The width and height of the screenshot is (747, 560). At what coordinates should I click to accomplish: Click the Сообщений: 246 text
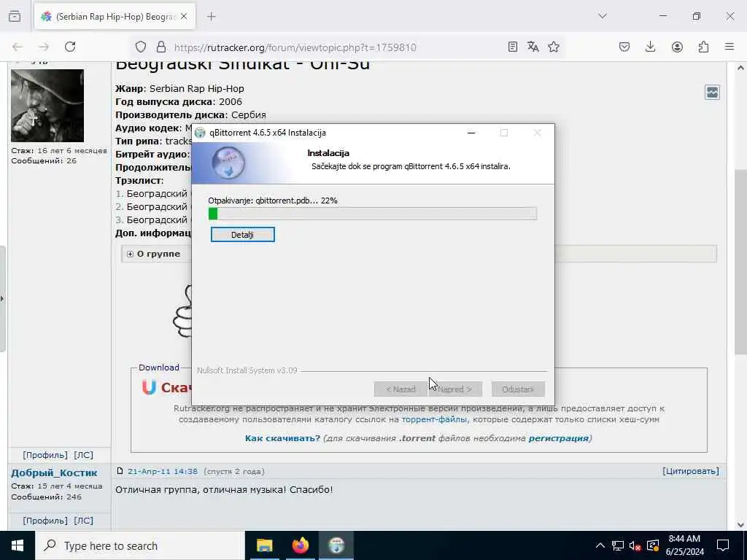coord(46,497)
